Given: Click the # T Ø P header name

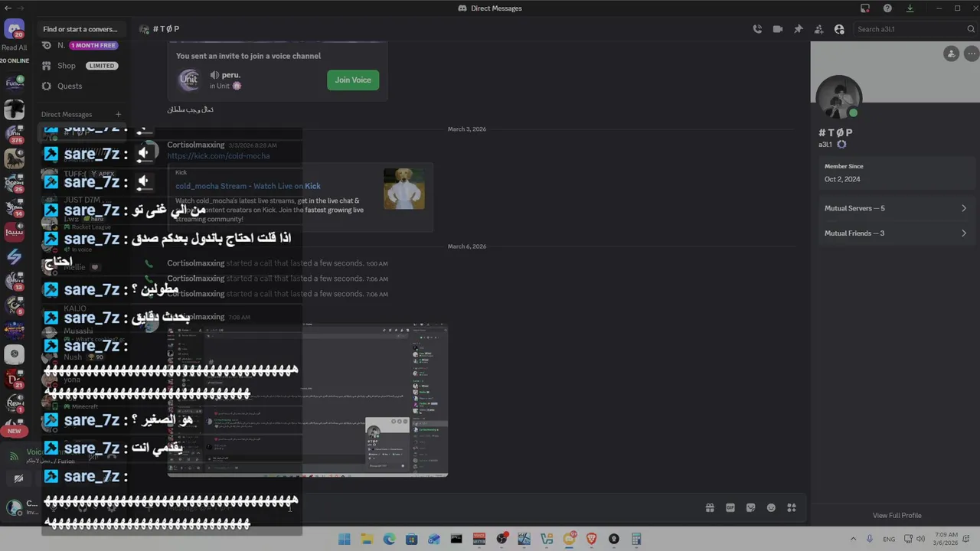Looking at the screenshot, I should click(166, 29).
